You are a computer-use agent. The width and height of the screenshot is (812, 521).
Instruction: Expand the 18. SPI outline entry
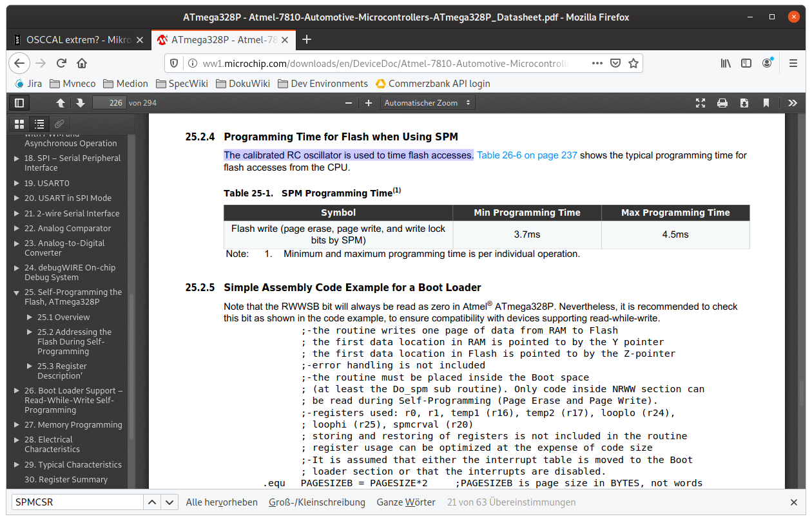(17, 158)
